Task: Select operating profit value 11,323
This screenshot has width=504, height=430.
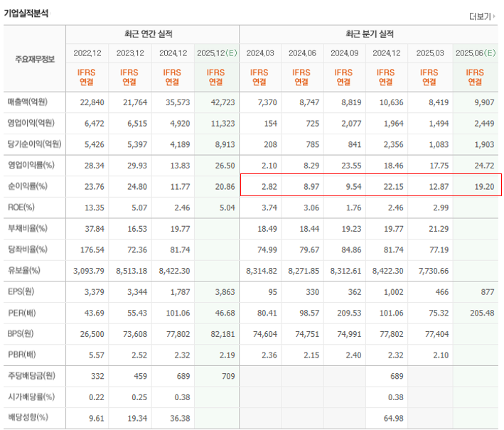Action: click(x=222, y=124)
